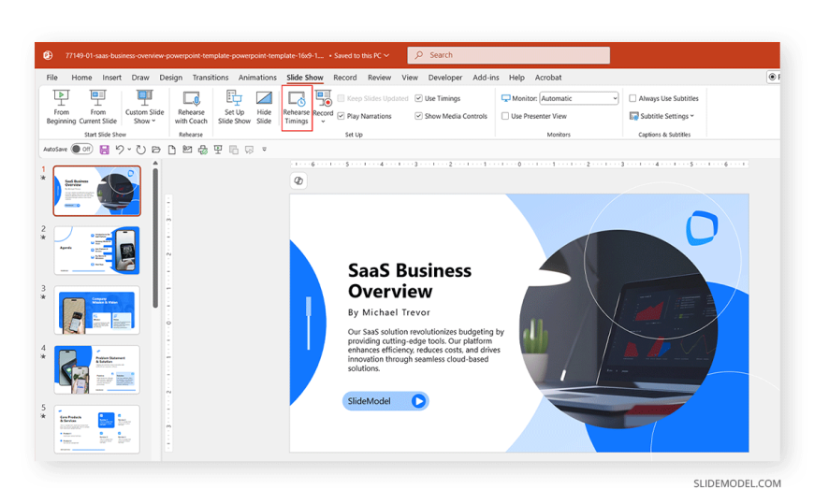Uncheck Play Narrations
Viewport: 814px width, 504px height.
[342, 116]
